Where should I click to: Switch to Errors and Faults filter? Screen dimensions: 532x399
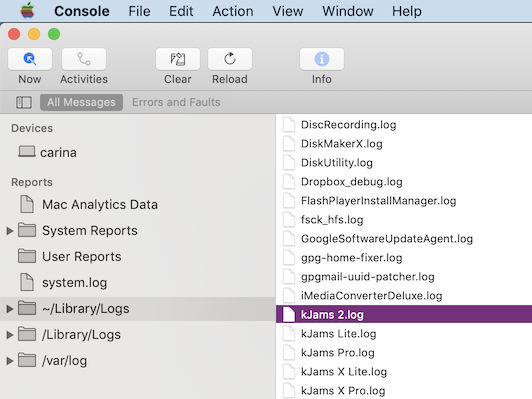176,102
